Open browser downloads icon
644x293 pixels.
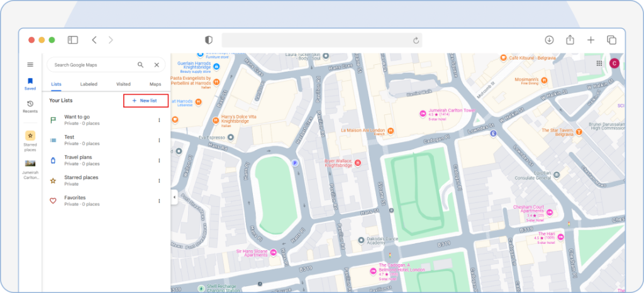549,40
